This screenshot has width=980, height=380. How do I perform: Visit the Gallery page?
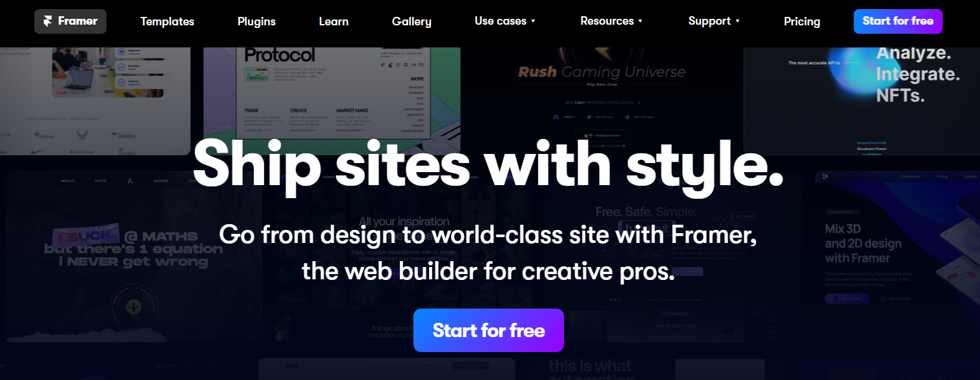(x=411, y=21)
